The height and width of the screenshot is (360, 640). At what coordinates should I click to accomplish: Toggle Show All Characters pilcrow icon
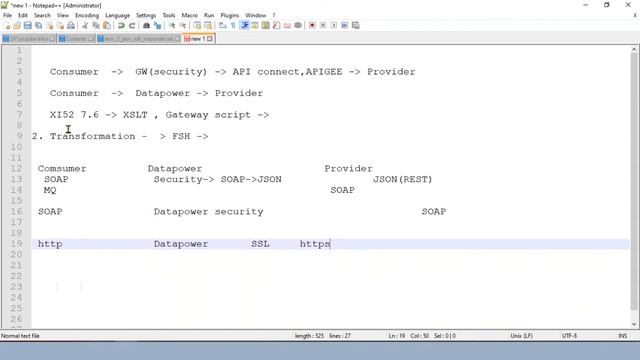[x=233, y=25]
